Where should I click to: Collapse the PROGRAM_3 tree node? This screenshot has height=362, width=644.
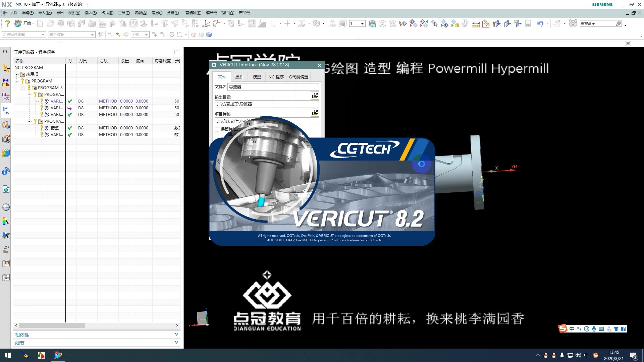23,87
